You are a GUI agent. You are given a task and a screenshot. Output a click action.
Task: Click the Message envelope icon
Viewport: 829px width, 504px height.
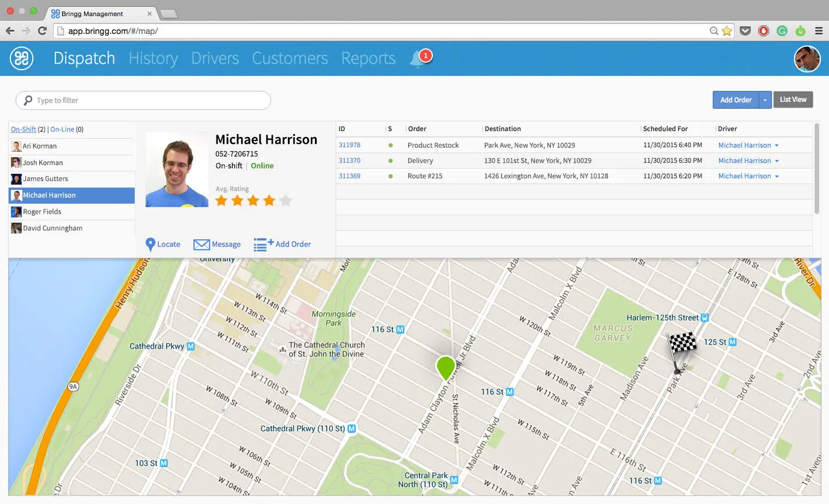[x=201, y=245]
